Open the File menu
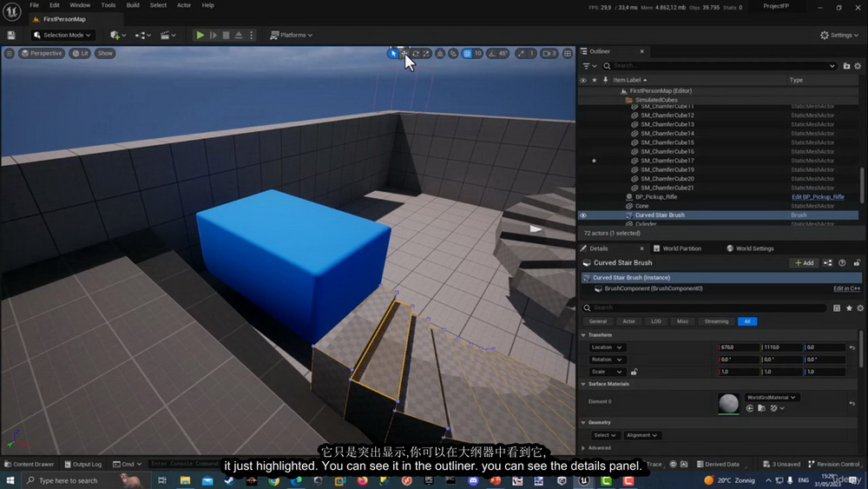The height and width of the screenshot is (489, 868). (x=35, y=5)
